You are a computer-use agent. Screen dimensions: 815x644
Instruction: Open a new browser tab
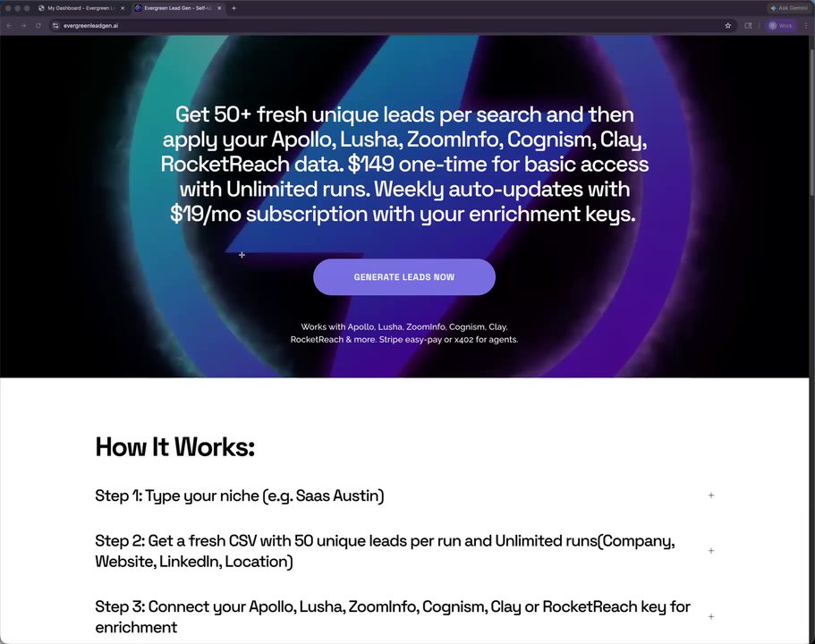click(x=233, y=8)
